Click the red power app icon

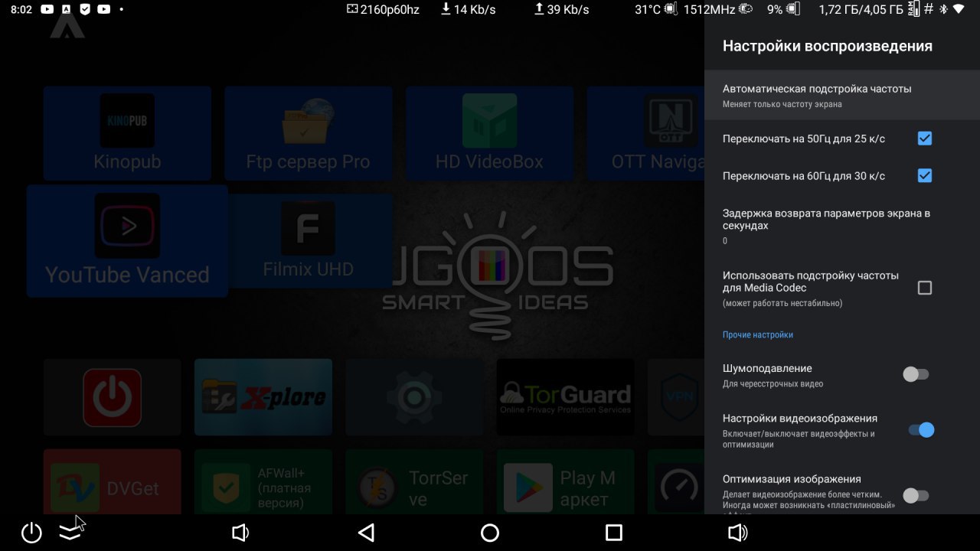(113, 397)
